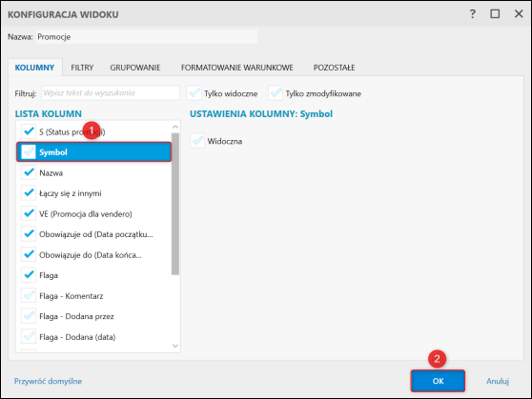Focus the Filtruj search text field
Image resolution: width=532 pixels, height=399 pixels.
[111, 93]
